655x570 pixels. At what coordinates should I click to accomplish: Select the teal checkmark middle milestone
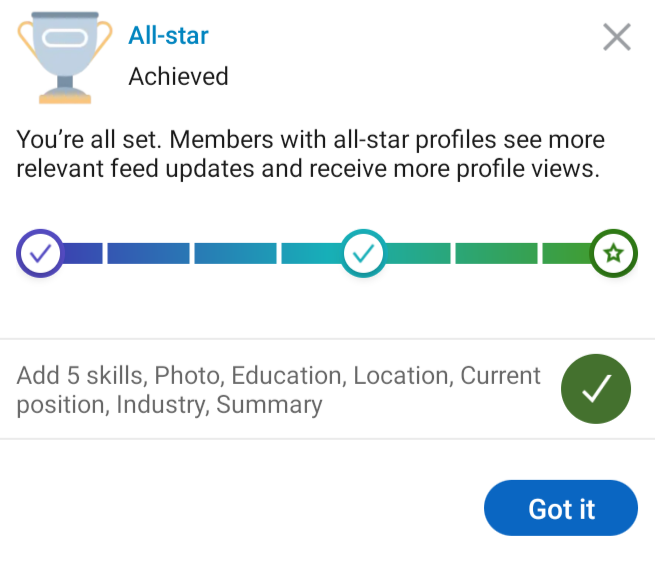click(x=363, y=253)
